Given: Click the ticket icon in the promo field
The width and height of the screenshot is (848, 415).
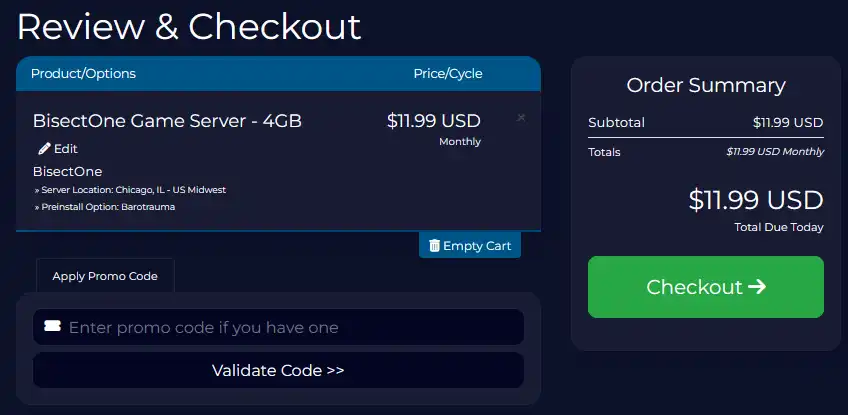Looking at the screenshot, I should click(x=52, y=327).
